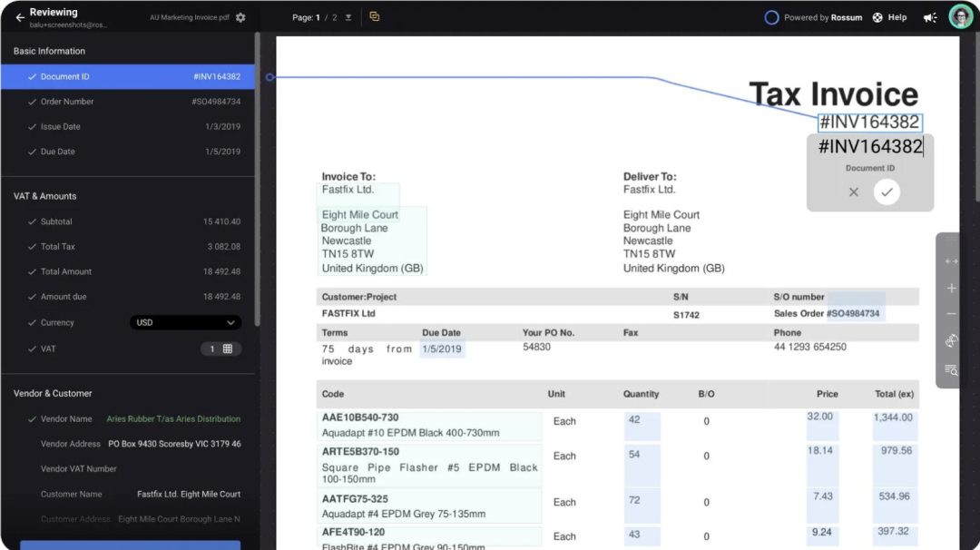
Task: Select the Total Amount field row
Action: [x=128, y=271]
